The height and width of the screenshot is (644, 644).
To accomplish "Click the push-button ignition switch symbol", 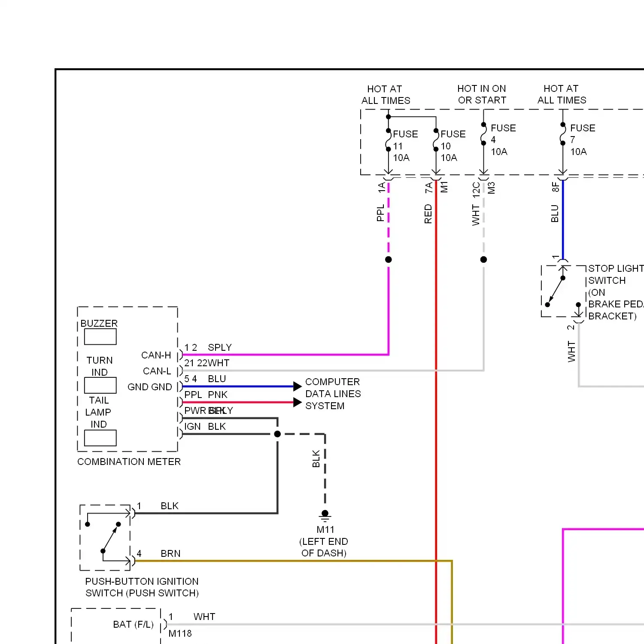I will click(x=105, y=538).
